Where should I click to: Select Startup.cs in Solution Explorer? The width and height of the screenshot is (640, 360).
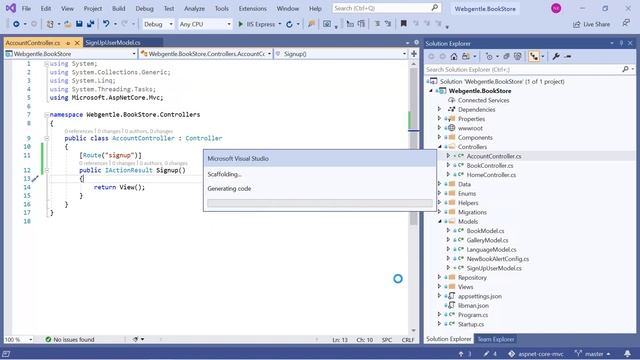point(471,324)
